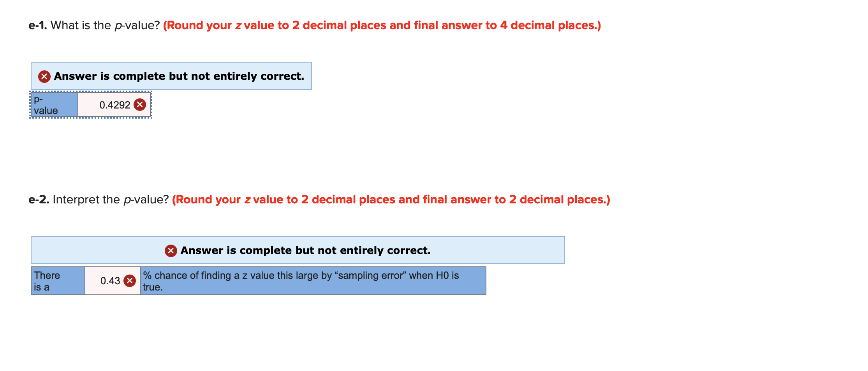Select the input field showing 0.43
Image resolution: width=868 pixels, height=371 pixels.
pos(111,280)
